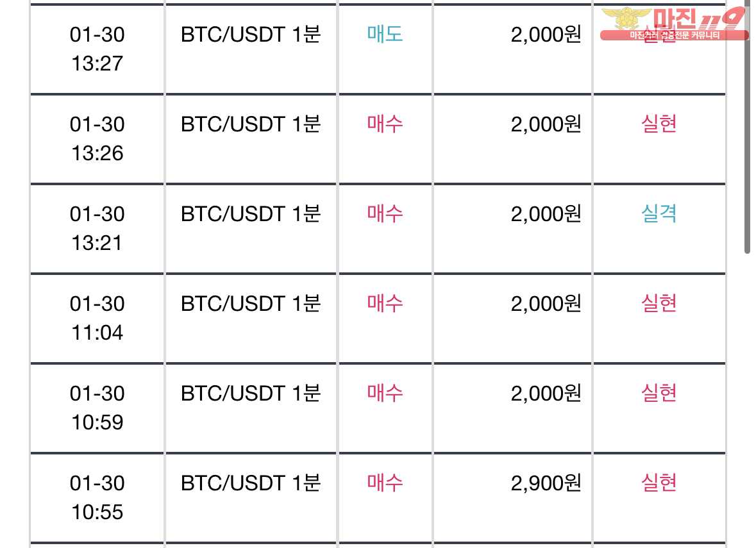Click the 실현 status in the 11:04 row

[x=659, y=303]
